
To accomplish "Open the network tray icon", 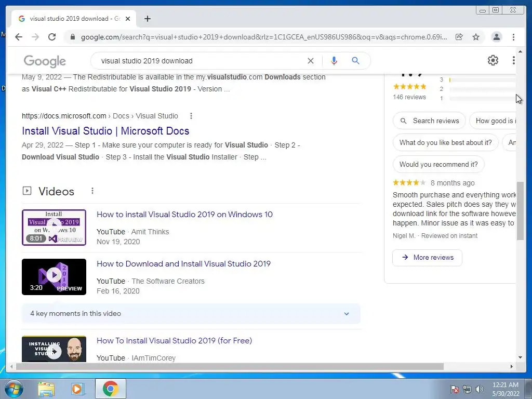I will [x=467, y=389].
